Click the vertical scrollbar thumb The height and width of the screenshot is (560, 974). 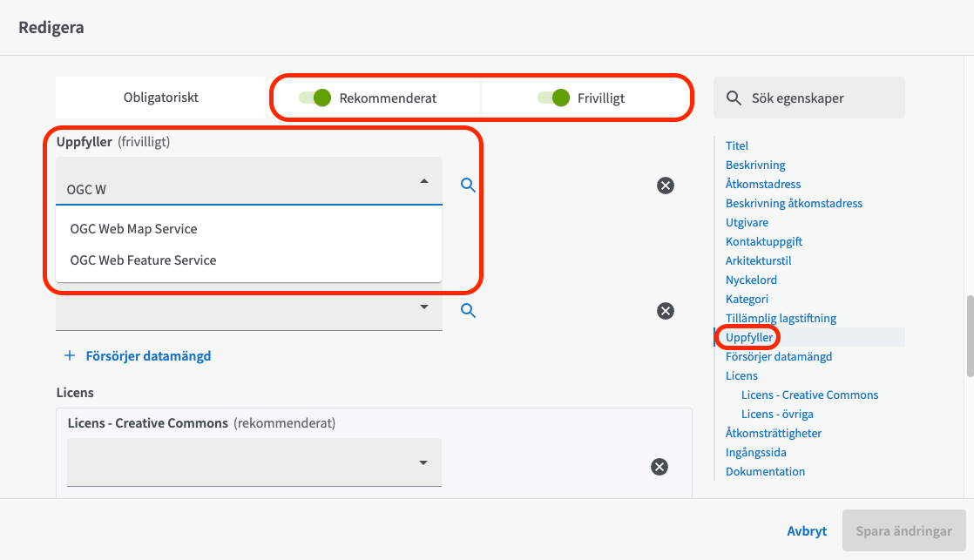(x=969, y=336)
